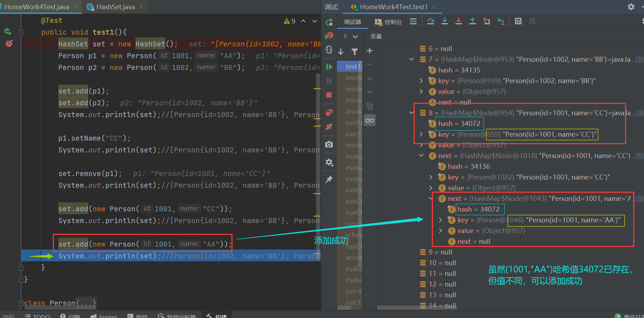Open TODO tool window tab
The image size is (644, 318).
38,316
